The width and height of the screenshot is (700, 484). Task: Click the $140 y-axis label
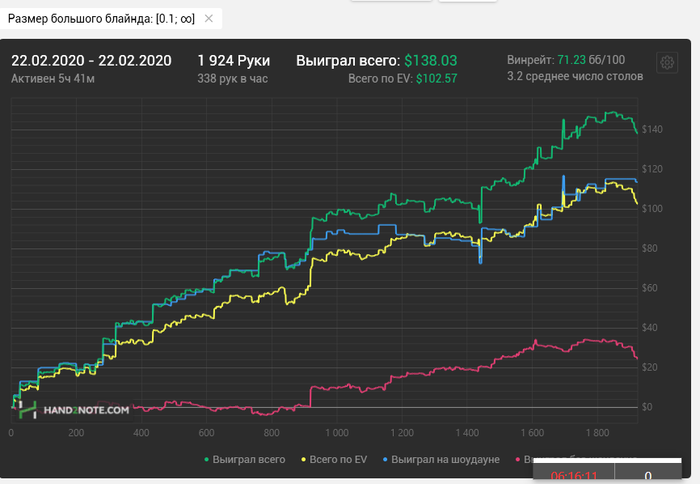[x=652, y=129]
